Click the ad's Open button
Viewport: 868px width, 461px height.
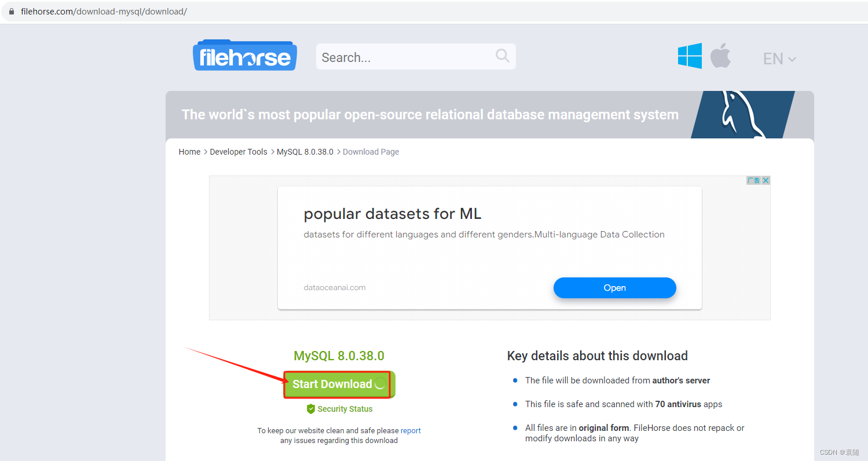click(x=614, y=288)
